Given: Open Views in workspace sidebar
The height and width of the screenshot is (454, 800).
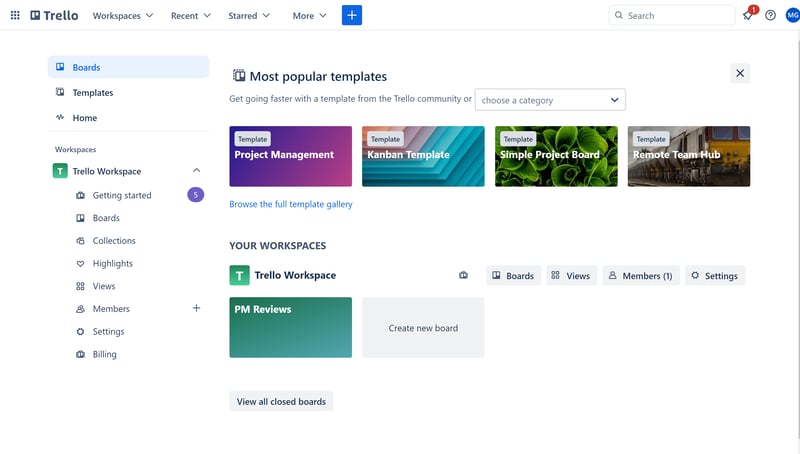Looking at the screenshot, I should (104, 286).
